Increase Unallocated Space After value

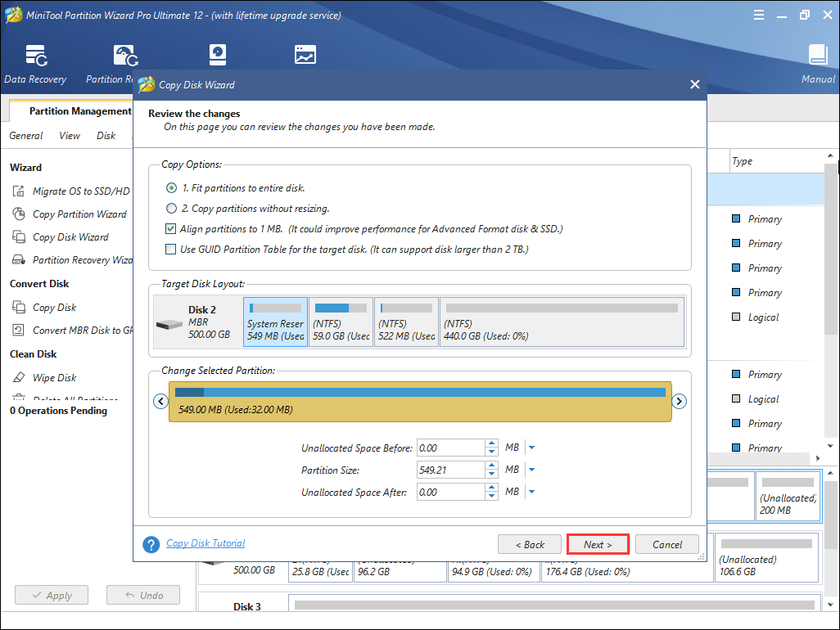coord(492,488)
